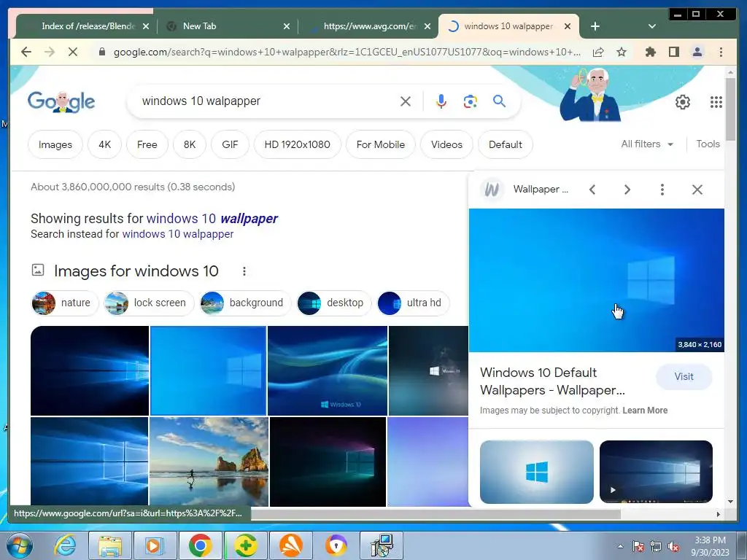Open the beach runner wallpaper thumbnail
This screenshot has height=560, width=747.
pyautogui.click(x=209, y=462)
